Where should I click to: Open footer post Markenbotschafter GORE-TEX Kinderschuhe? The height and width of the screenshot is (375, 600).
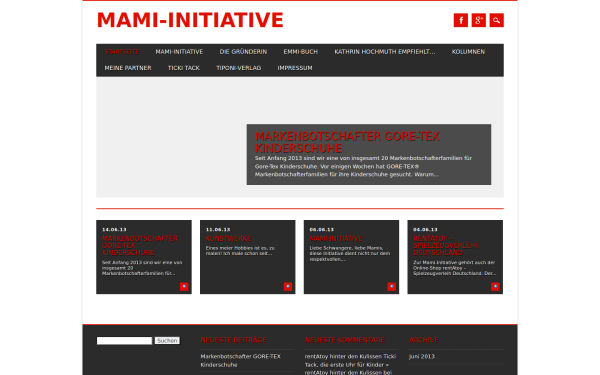point(240,360)
